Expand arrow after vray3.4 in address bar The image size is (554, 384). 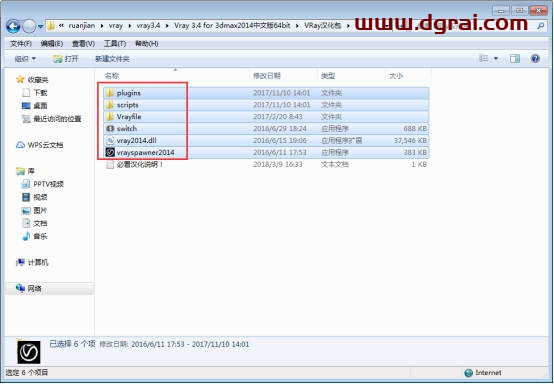point(167,26)
